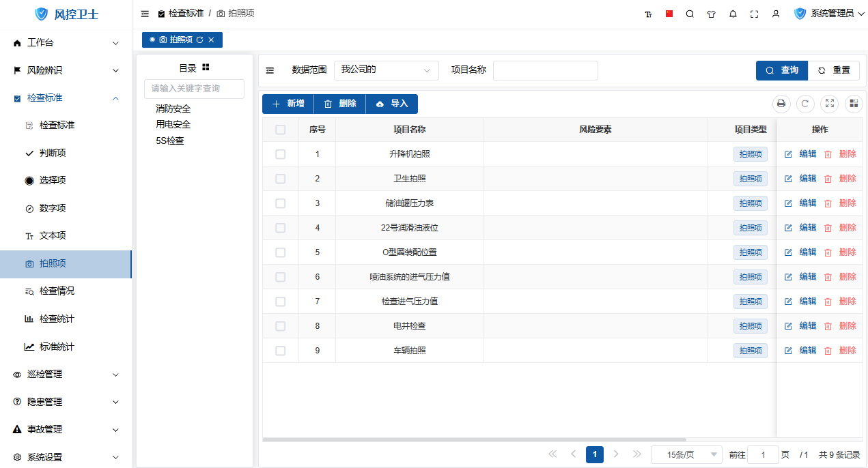Open the column settings grid icon
Image resolution: width=868 pixels, height=468 pixels.
coord(854,104)
